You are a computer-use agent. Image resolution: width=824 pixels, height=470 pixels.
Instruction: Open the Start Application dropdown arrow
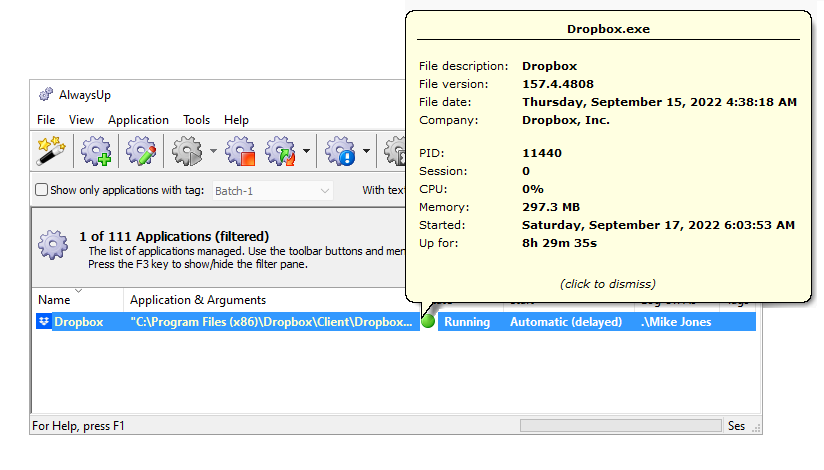tap(213, 151)
